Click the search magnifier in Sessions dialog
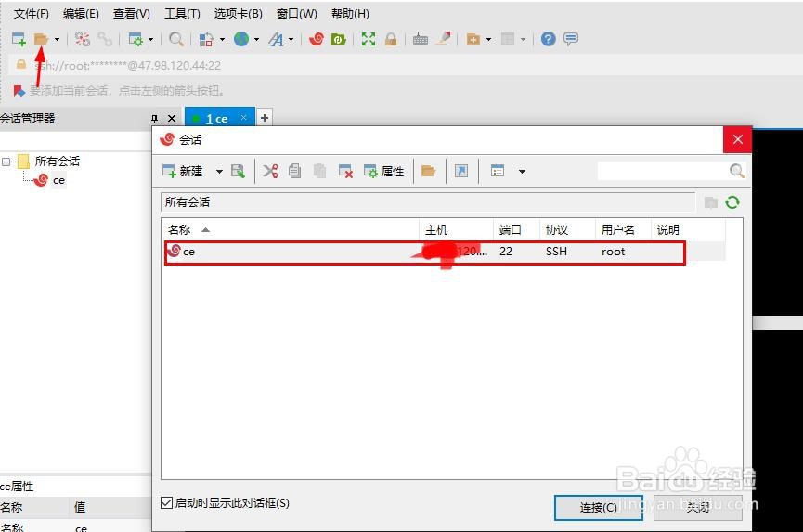Viewport: 803px width, 532px height. (x=736, y=171)
